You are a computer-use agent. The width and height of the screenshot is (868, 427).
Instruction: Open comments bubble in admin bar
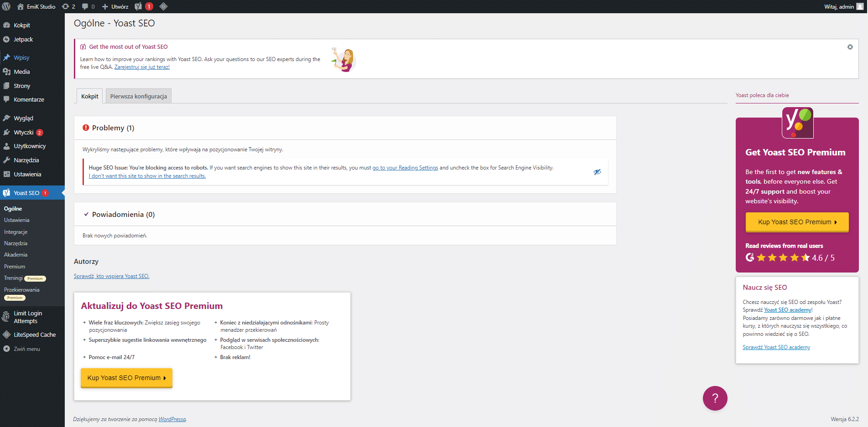pyautogui.click(x=88, y=6)
